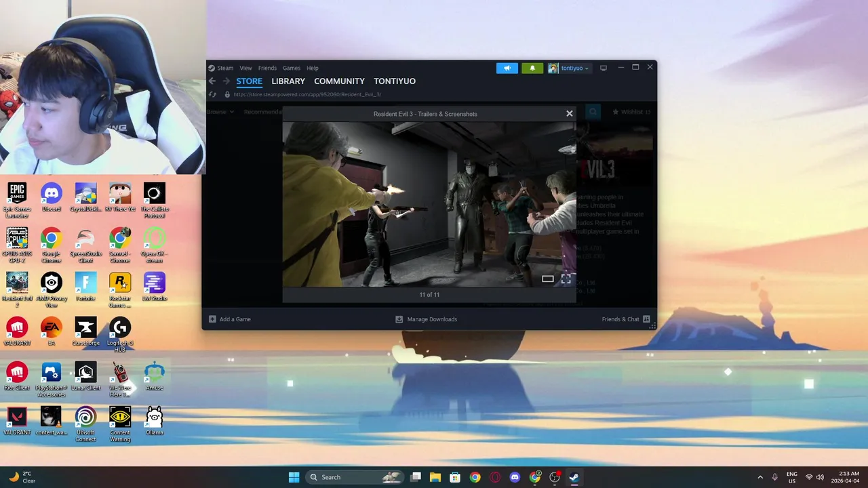Select the Ollama desktop icon
This screenshot has height=488, width=868.
155,421
